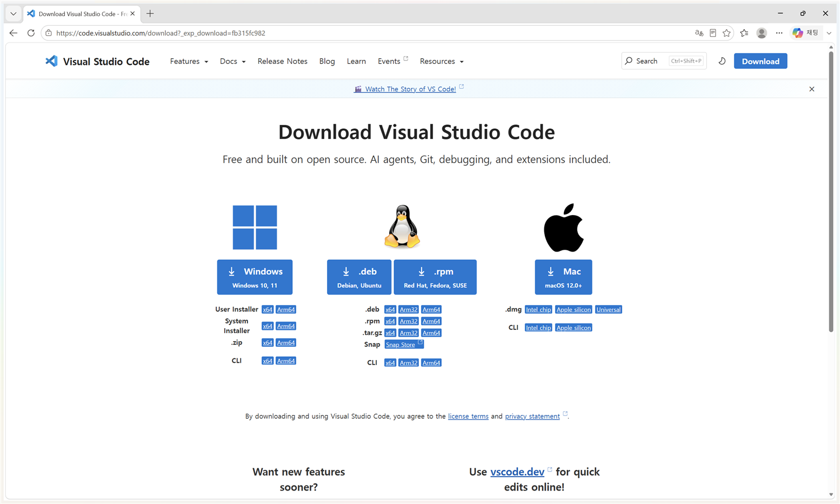Close the Download Visual Studio Code tab
Viewport: 840px width, 504px height.
(x=133, y=13)
